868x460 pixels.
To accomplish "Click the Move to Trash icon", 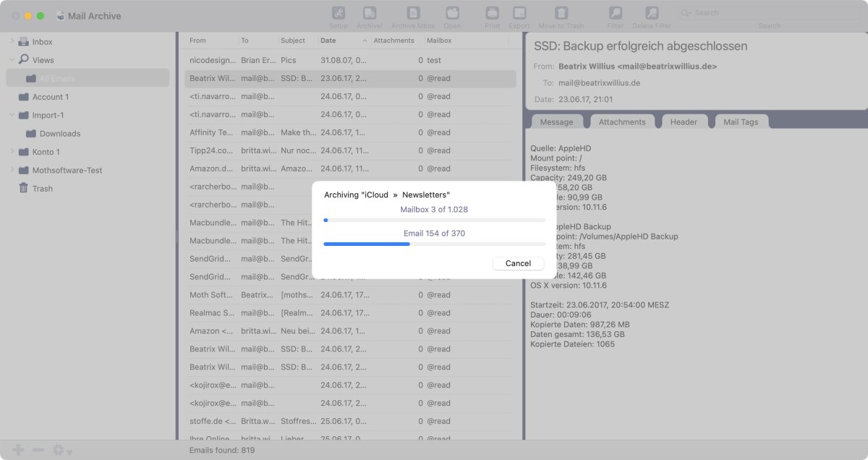I will click(x=561, y=13).
